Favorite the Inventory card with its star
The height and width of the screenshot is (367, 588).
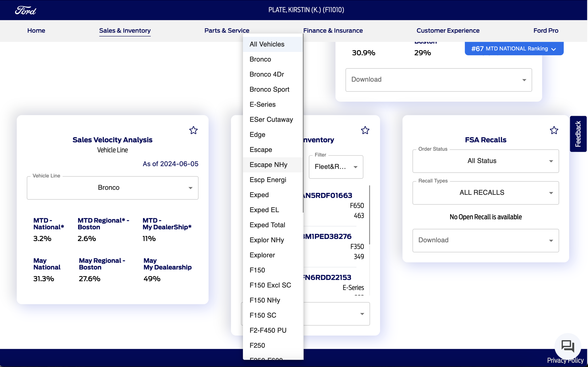[365, 130]
